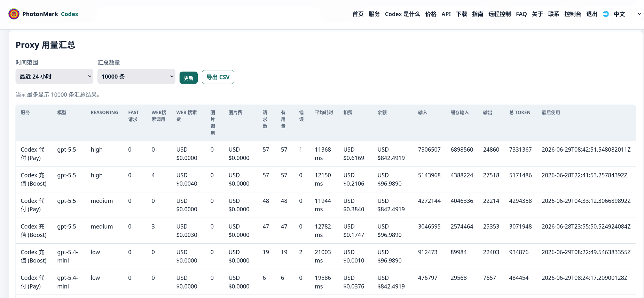The image size is (644, 298).
Task: Click the timestamp 2026-06-28T23:55:50.524924084Z
Action: coord(586,227)
